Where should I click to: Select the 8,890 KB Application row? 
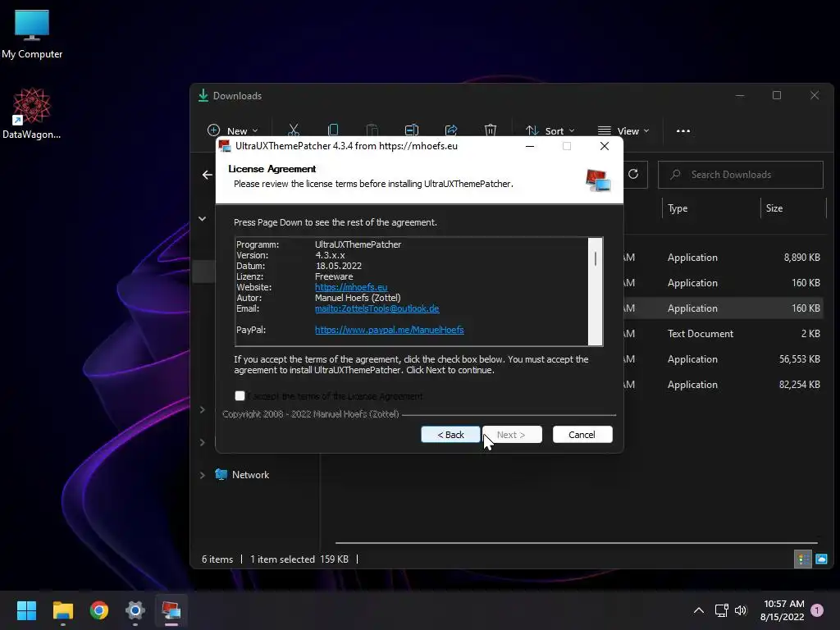[x=724, y=258]
